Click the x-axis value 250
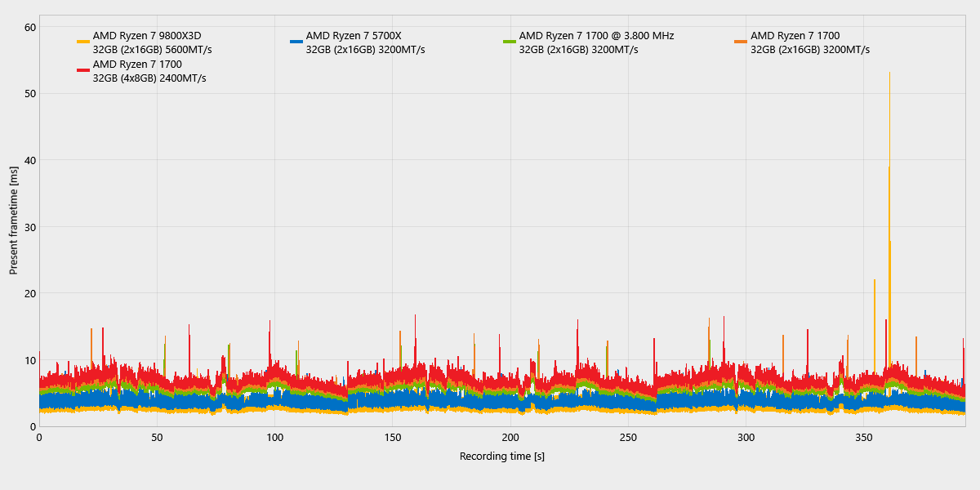This screenshot has height=490, width=980. pyautogui.click(x=628, y=439)
